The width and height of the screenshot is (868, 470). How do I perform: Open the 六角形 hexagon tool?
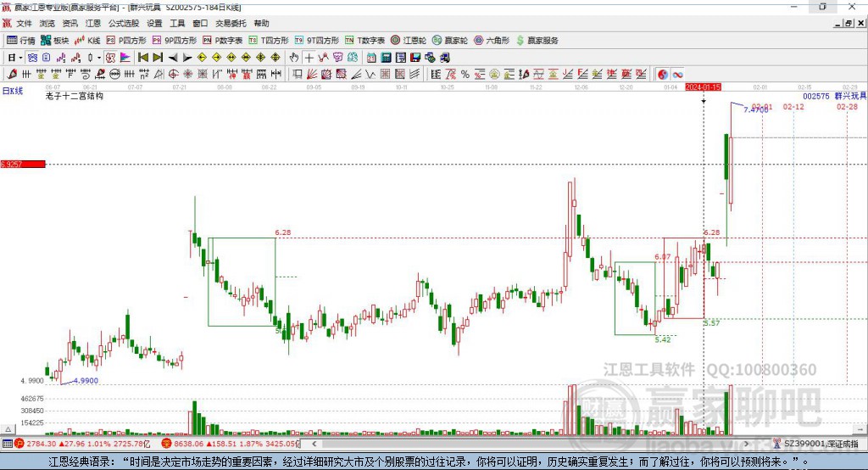click(x=492, y=41)
